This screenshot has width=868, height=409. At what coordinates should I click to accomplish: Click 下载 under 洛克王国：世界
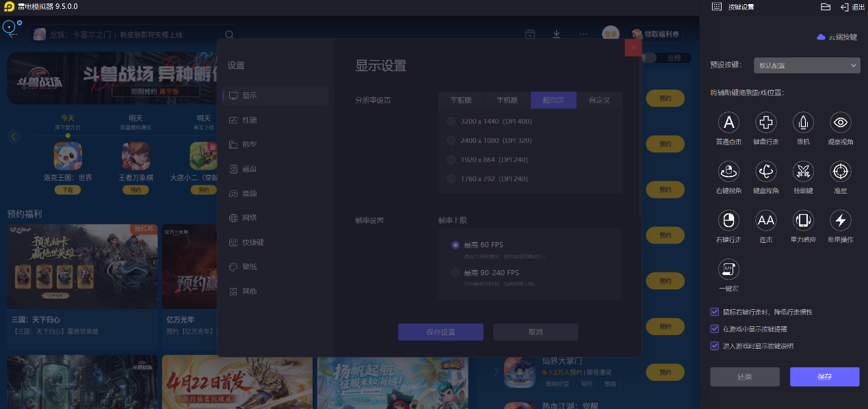(68, 190)
